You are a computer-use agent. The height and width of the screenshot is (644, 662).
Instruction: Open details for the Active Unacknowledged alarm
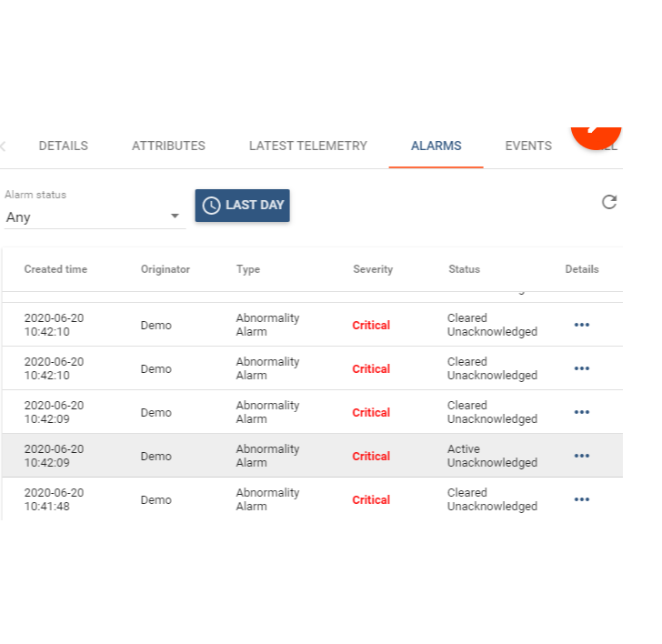pyautogui.click(x=581, y=456)
